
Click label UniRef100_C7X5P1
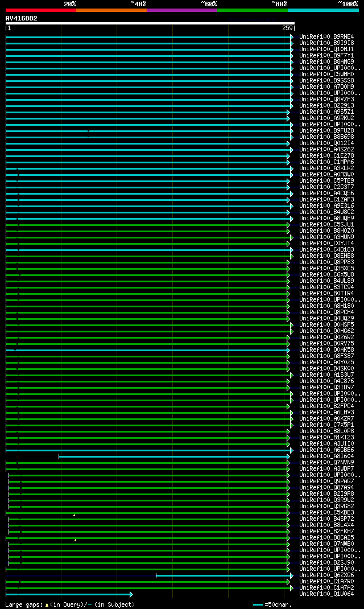point(326,425)
